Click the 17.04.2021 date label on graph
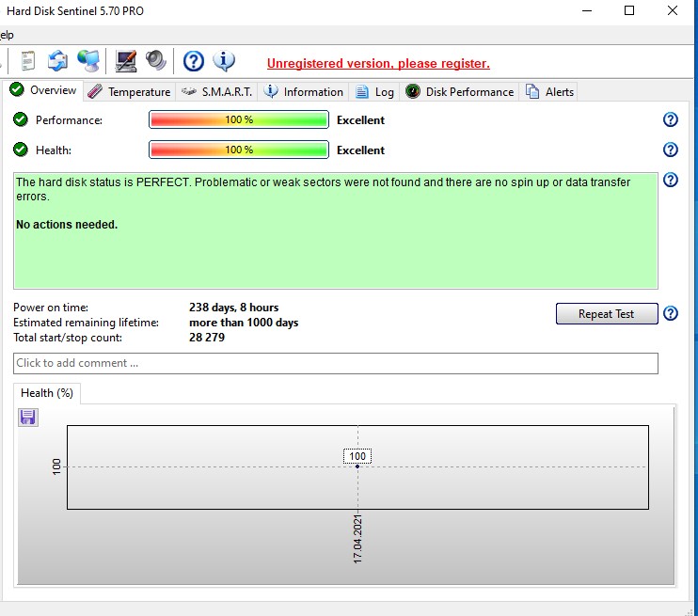Image resolution: width=698 pixels, height=616 pixels. coord(357,539)
